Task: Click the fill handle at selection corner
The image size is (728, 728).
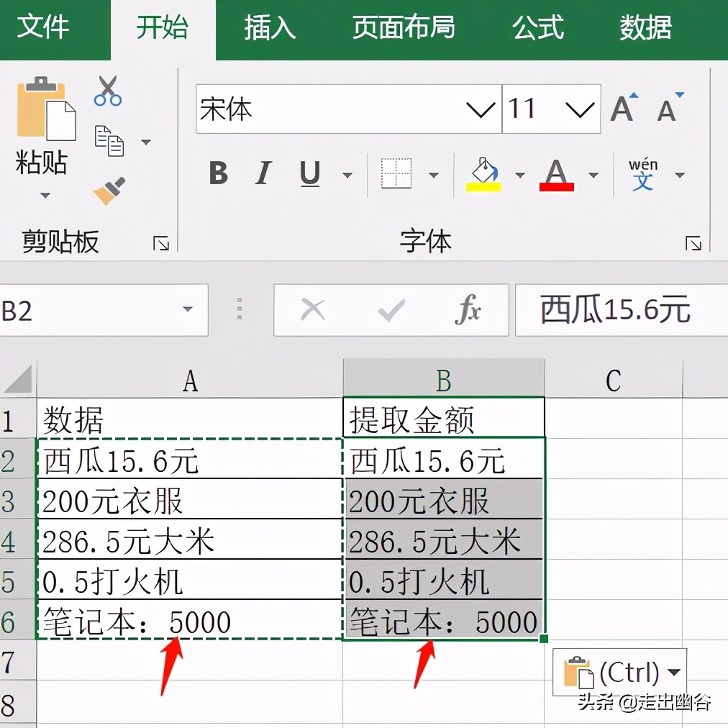Action: coord(544,640)
